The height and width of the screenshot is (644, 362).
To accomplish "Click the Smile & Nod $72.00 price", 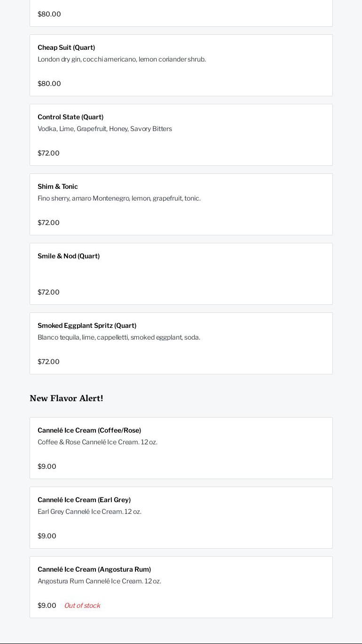I will [48, 292].
